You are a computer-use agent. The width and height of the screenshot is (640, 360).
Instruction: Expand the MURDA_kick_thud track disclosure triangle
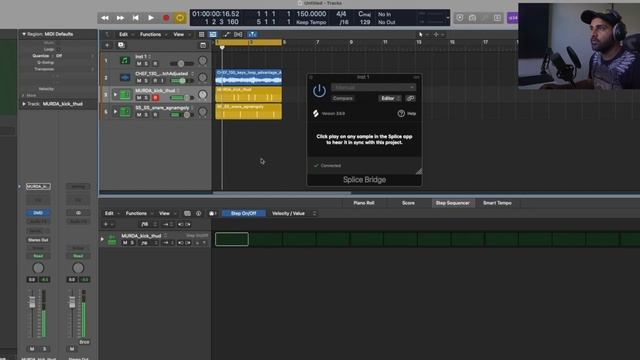[115, 95]
